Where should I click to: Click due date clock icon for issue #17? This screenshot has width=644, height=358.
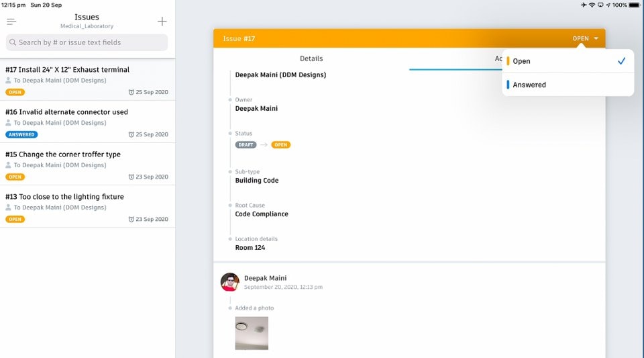(x=131, y=92)
